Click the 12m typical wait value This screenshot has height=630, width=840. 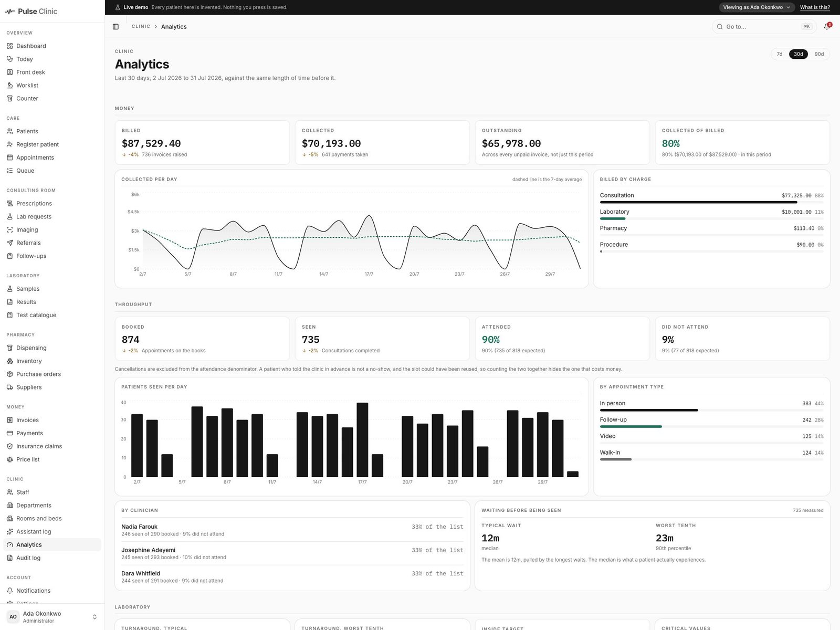pos(490,538)
